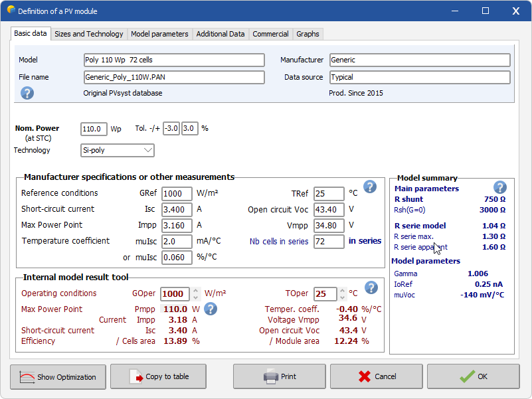Cancel the module definition dialog
The image size is (532, 399).
(x=376, y=376)
